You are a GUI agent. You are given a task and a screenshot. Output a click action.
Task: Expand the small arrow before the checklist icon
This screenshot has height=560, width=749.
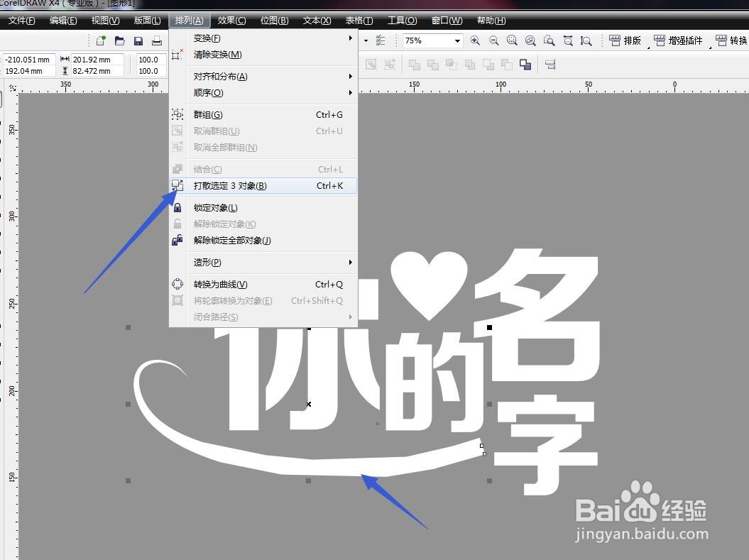[366, 41]
